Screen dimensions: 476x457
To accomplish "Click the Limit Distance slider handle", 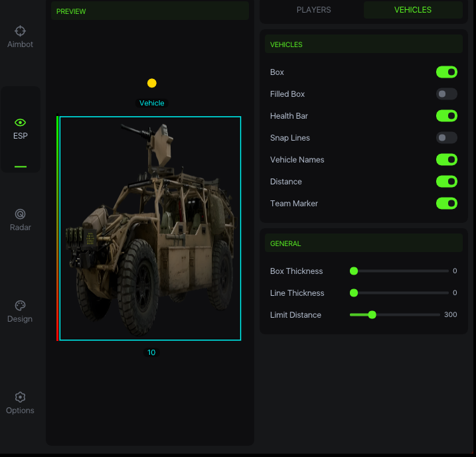I will [372, 315].
